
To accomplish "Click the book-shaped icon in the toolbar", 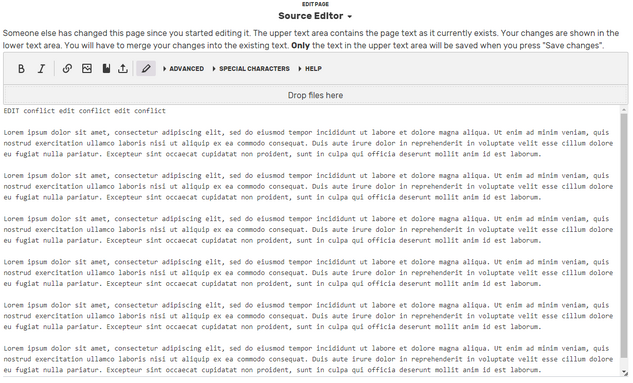I will point(106,69).
